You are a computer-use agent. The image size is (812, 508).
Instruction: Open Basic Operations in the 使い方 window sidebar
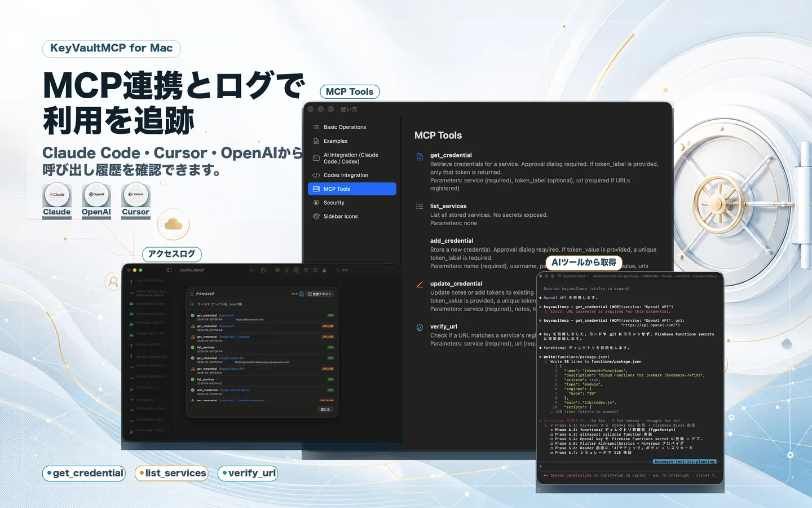[352, 127]
